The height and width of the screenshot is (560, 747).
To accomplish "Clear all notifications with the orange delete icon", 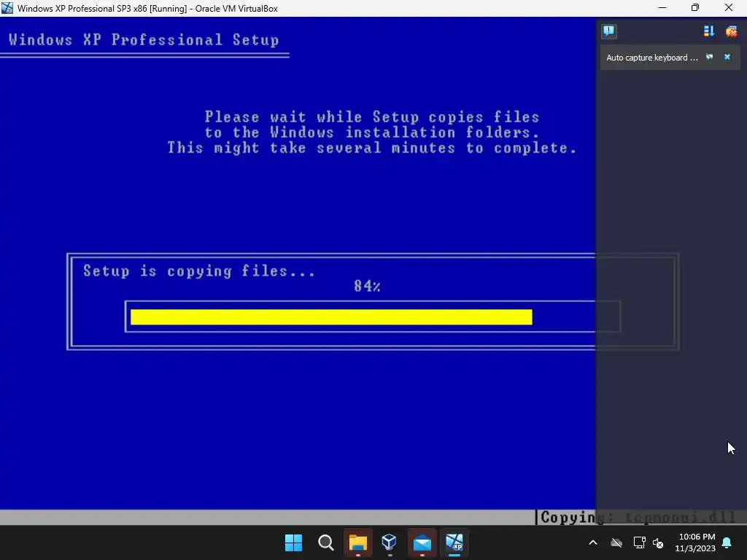I will (x=731, y=31).
